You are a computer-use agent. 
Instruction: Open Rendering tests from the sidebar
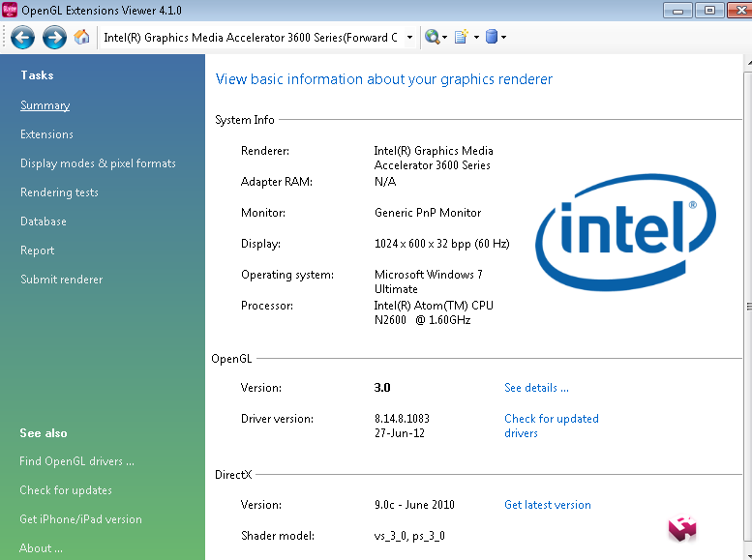(x=59, y=192)
